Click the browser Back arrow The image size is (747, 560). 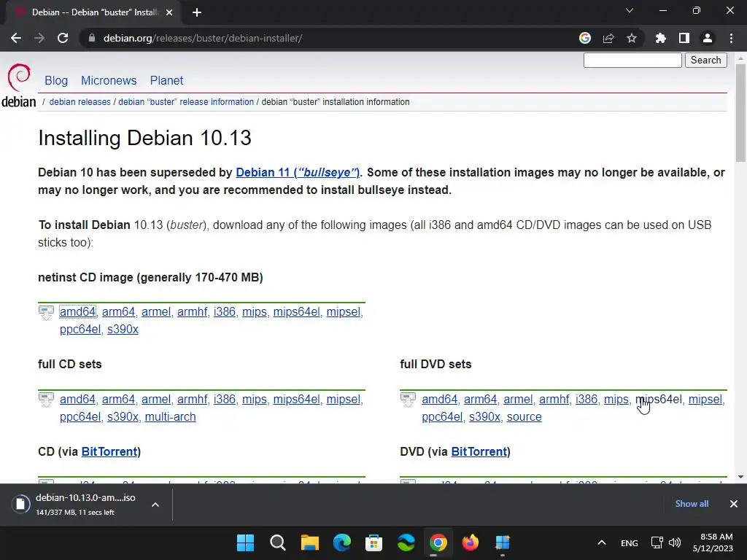point(16,38)
